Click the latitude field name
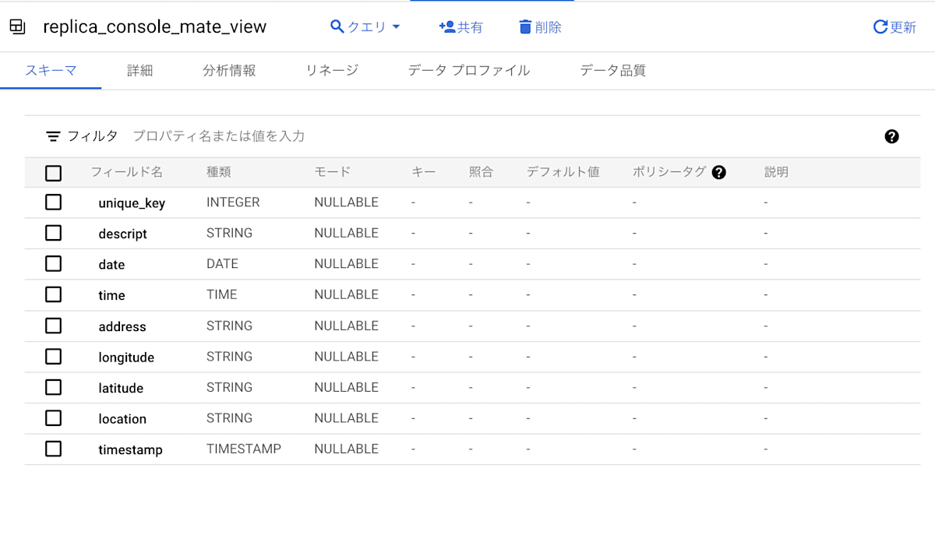This screenshot has width=935, height=560. click(121, 388)
